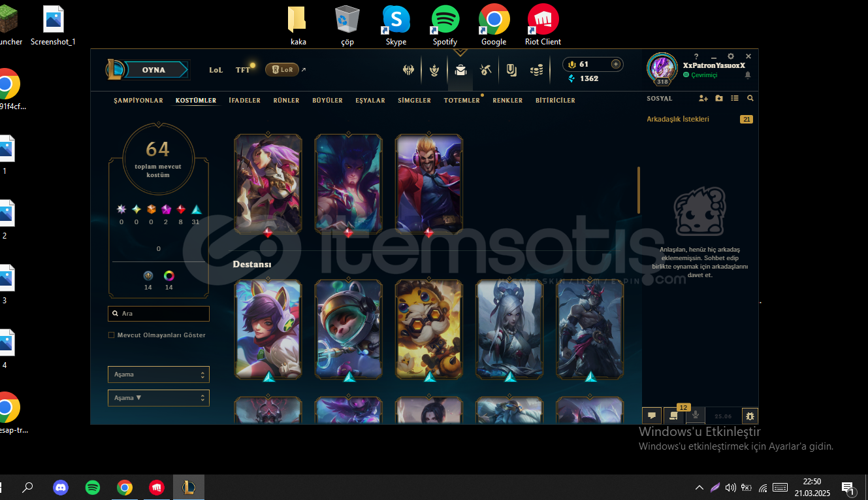Switch to the TFT game tab

[243, 70]
